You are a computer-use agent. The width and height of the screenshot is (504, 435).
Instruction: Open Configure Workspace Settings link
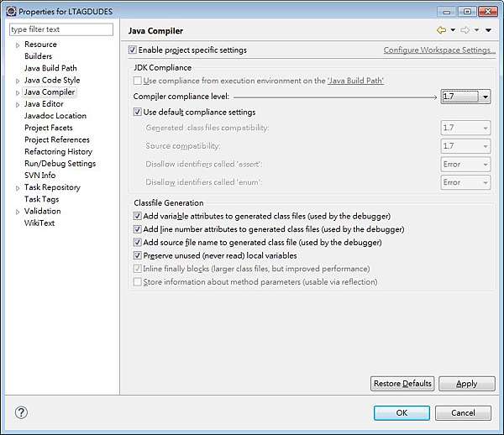pos(439,50)
